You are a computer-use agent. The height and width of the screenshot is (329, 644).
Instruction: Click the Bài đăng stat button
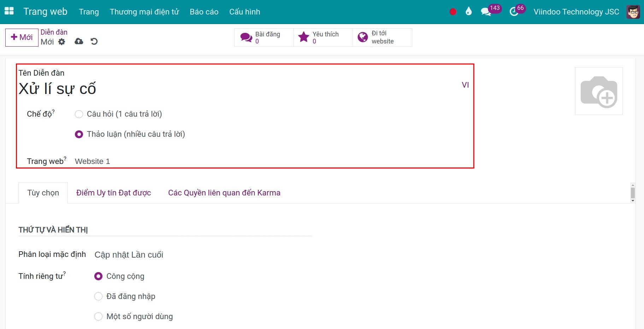tap(264, 37)
